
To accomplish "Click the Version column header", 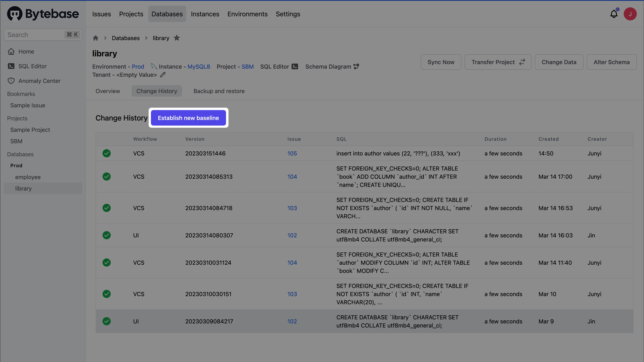I will [195, 139].
